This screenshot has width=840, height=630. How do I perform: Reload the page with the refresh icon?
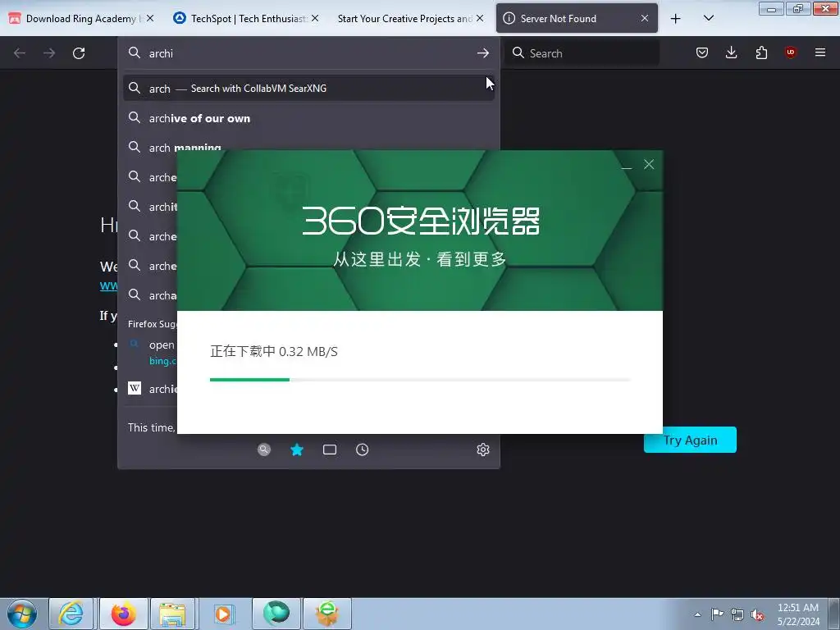pos(79,53)
